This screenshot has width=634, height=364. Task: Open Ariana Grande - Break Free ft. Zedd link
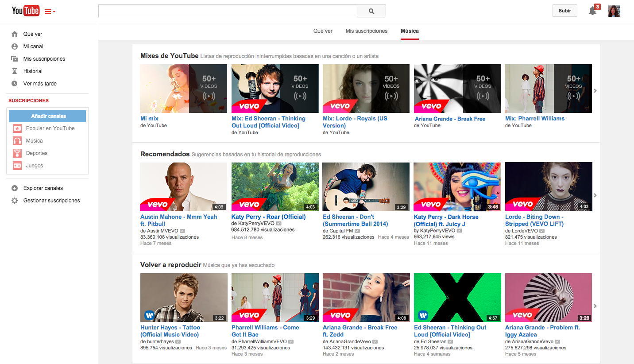(x=360, y=331)
